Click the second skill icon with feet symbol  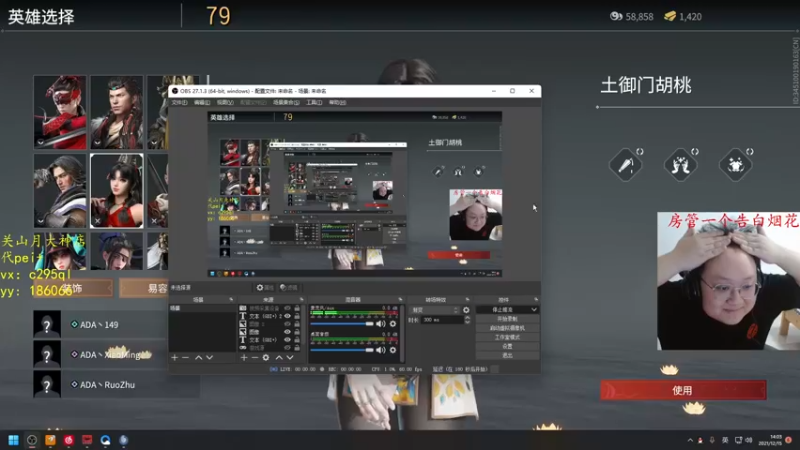[681, 165]
